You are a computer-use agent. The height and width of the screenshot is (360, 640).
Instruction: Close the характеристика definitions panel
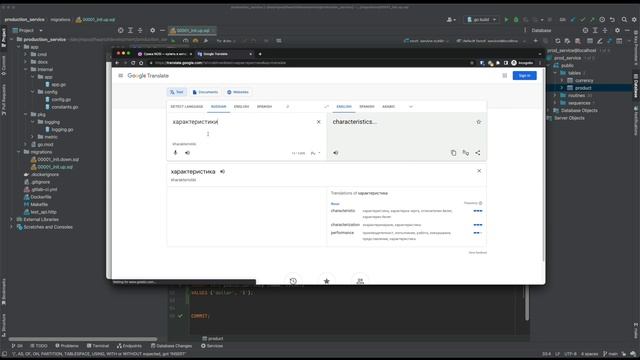[479, 171]
